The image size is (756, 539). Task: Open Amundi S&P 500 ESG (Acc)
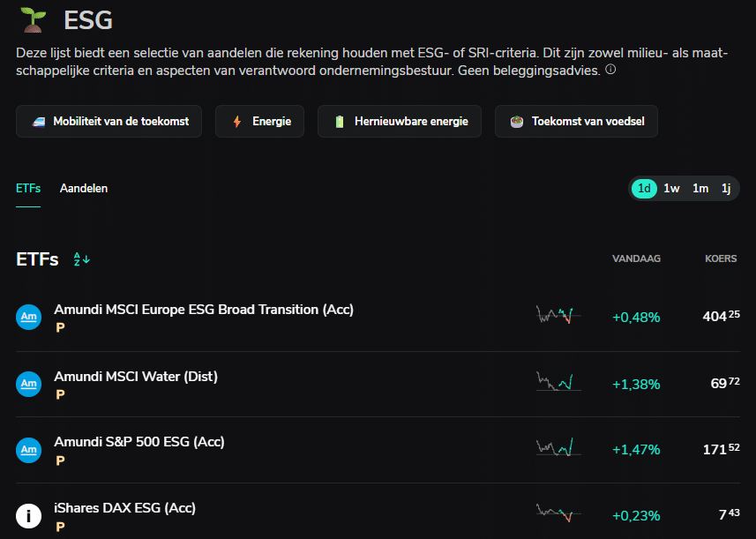(378, 450)
